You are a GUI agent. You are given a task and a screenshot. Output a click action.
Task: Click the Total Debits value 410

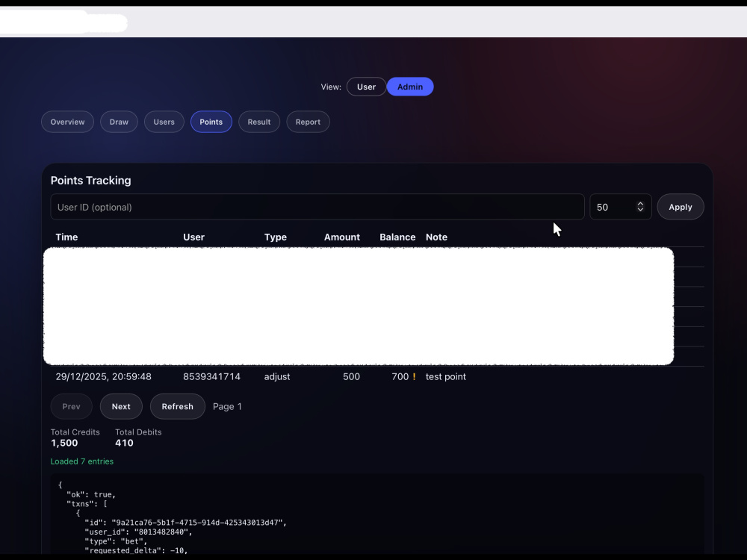coord(124,443)
